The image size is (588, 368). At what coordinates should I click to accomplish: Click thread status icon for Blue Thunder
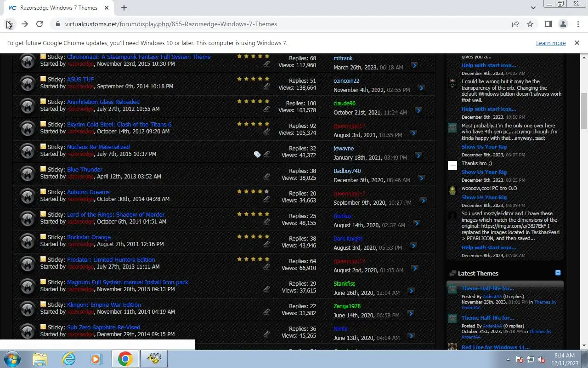click(28, 173)
